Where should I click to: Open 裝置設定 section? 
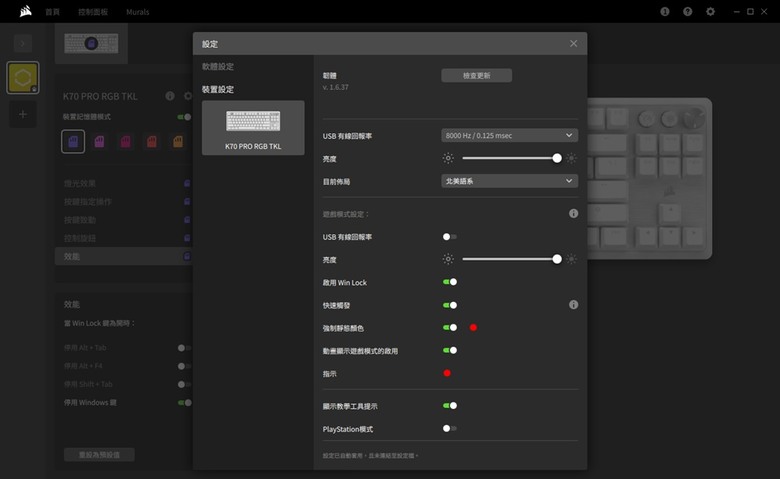coord(218,90)
